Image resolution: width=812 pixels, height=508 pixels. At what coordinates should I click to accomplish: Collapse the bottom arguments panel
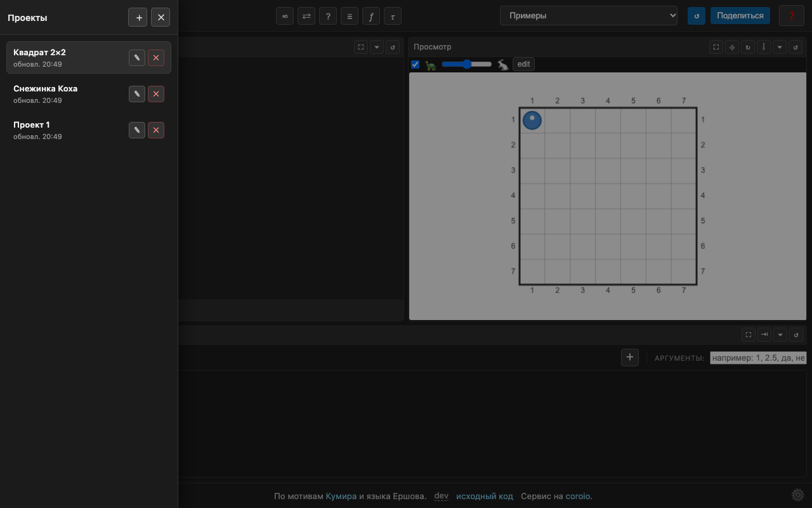pos(780,335)
